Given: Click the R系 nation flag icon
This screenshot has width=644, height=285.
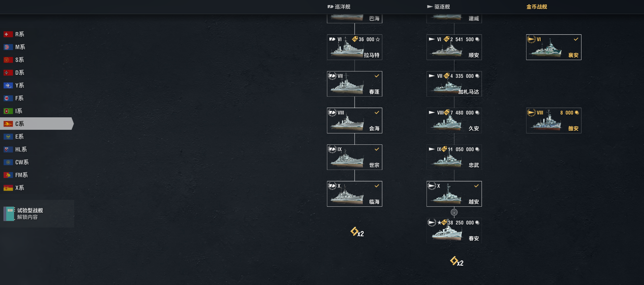Looking at the screenshot, I should click(8, 34).
